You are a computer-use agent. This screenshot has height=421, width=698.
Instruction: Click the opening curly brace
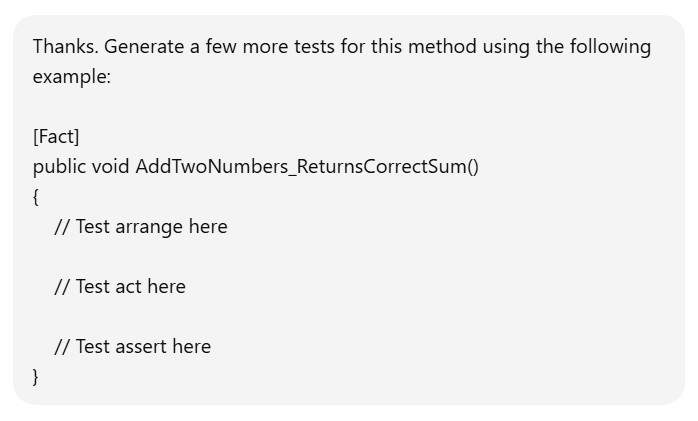(x=36, y=197)
